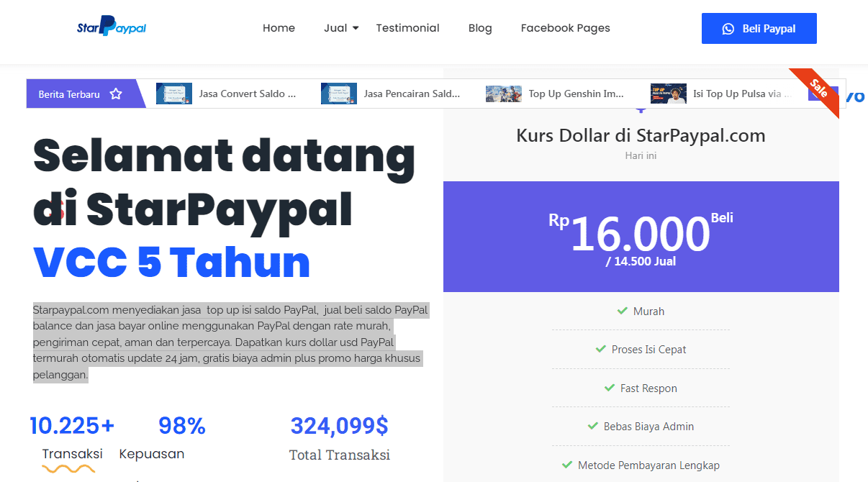Open the Facebook Pages menu item
Screen dimensions: 868x482
coord(566,28)
